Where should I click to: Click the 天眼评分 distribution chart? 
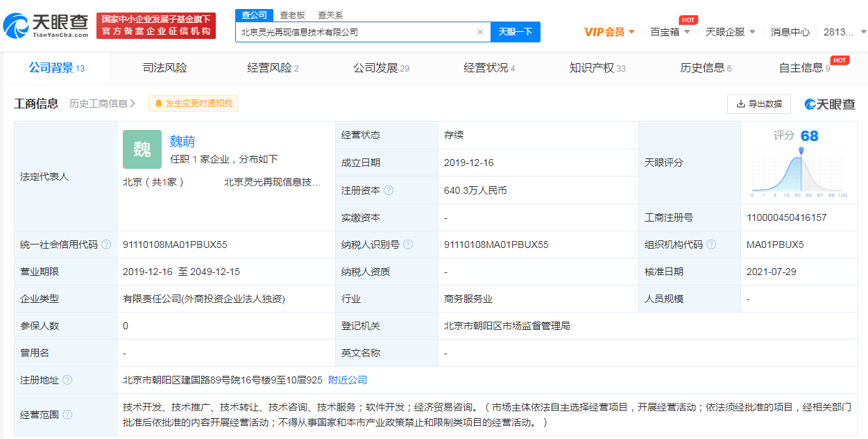tap(799, 174)
